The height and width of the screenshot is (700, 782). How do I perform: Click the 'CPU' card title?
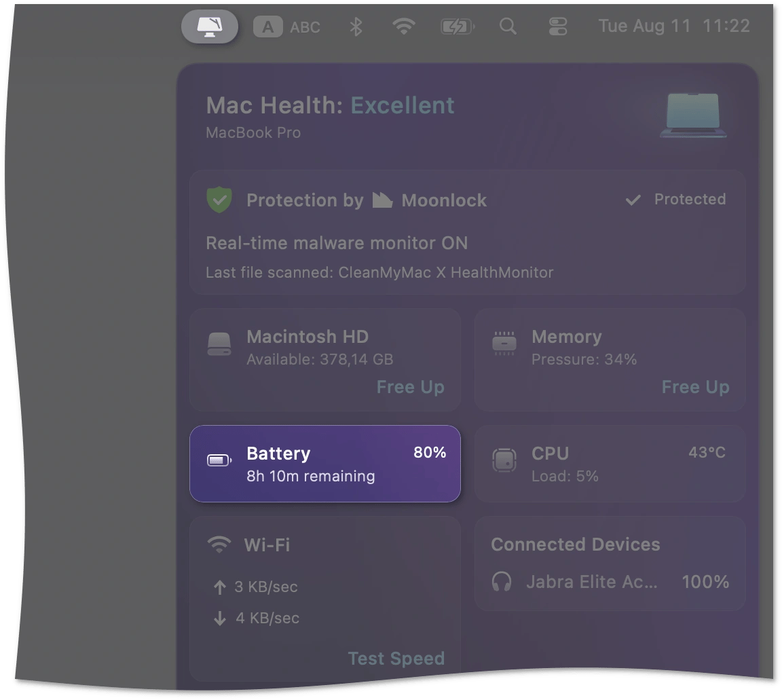pos(550,453)
